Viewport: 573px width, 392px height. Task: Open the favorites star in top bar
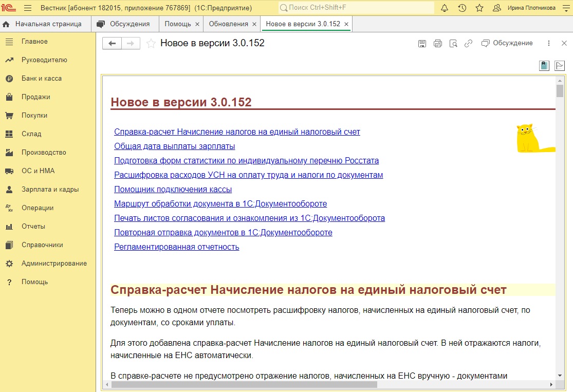(x=479, y=8)
